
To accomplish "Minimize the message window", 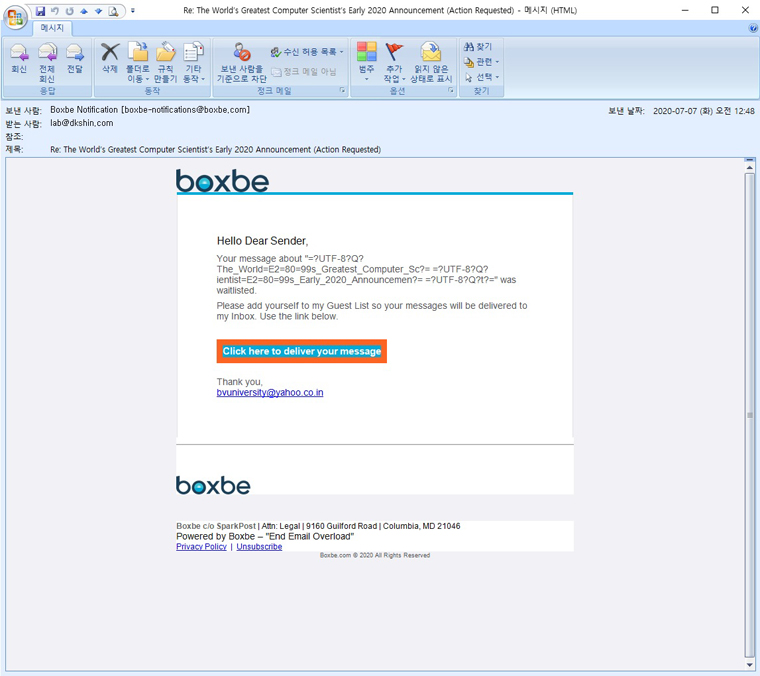I will (x=685, y=10).
